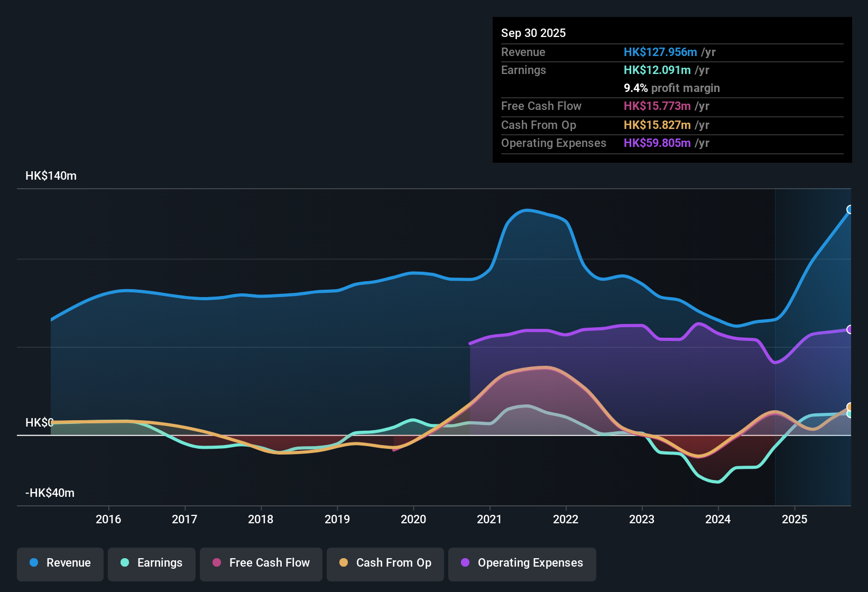Toggle the Earnings legend series
This screenshot has width=868, height=592.
click(x=152, y=563)
